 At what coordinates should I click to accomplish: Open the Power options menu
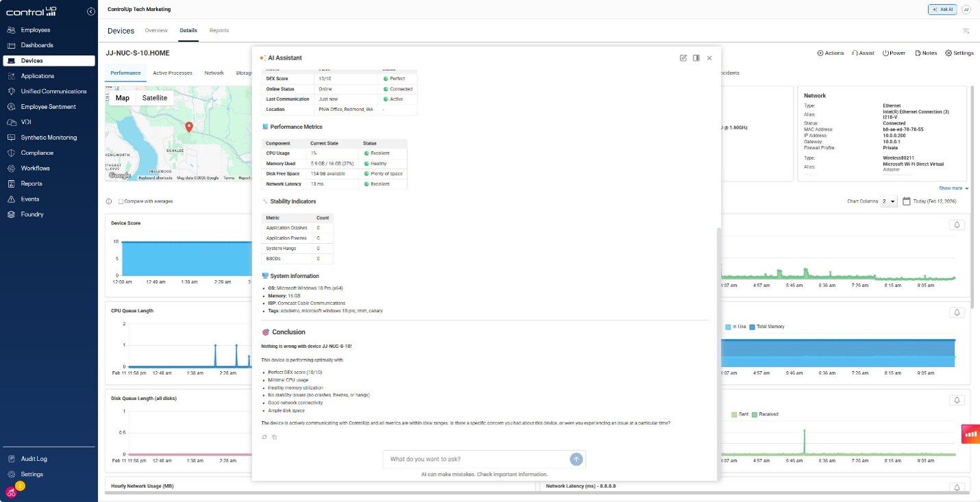coord(894,53)
